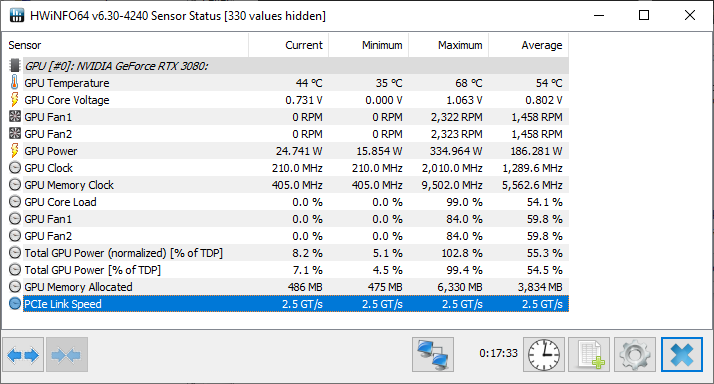Click the circle icon beside GPU Core Load
The height and width of the screenshot is (384, 714).
[15, 202]
